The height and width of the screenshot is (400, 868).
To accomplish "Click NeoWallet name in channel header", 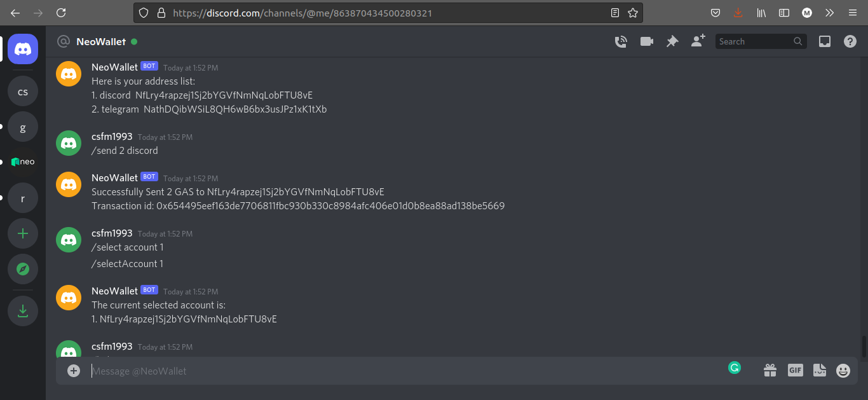I will pos(101,41).
